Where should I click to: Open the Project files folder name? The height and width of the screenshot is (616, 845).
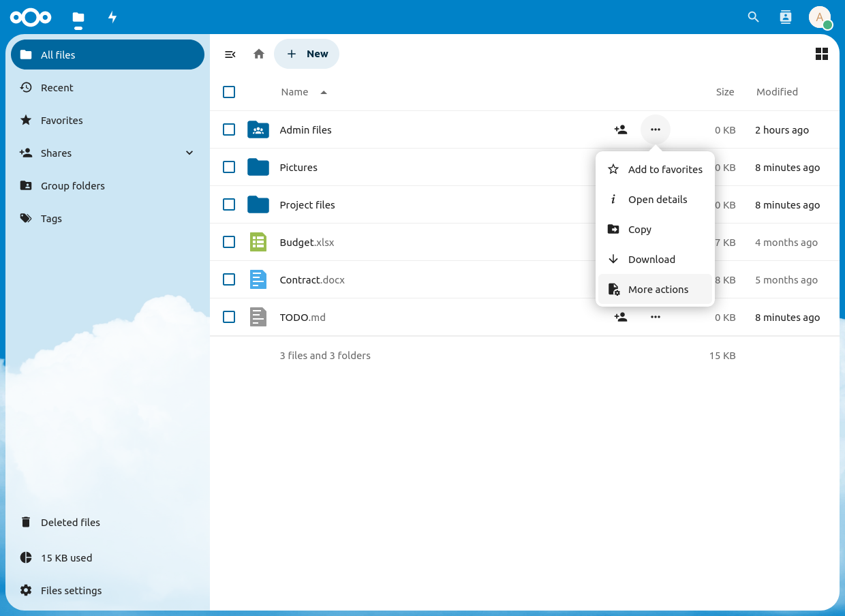tap(307, 204)
